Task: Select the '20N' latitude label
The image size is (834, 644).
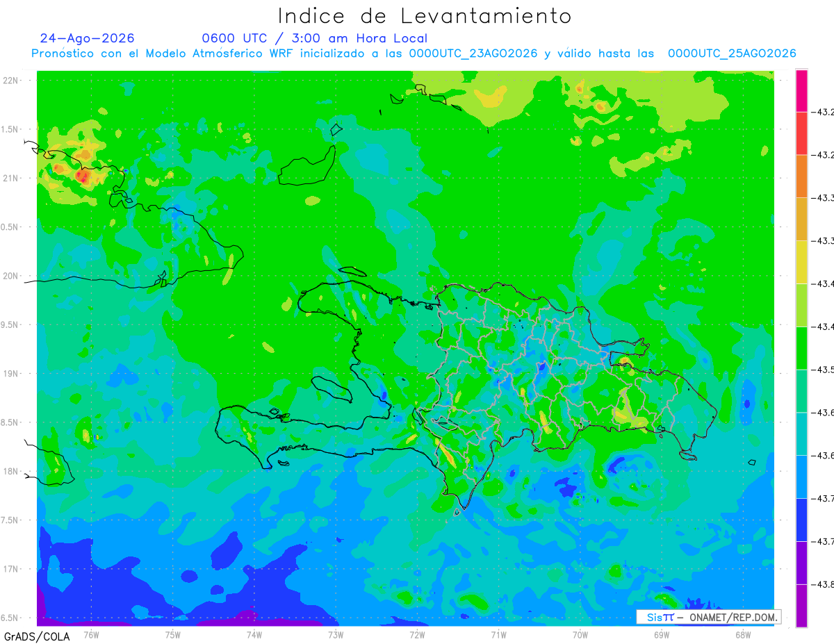Action: pos(10,276)
